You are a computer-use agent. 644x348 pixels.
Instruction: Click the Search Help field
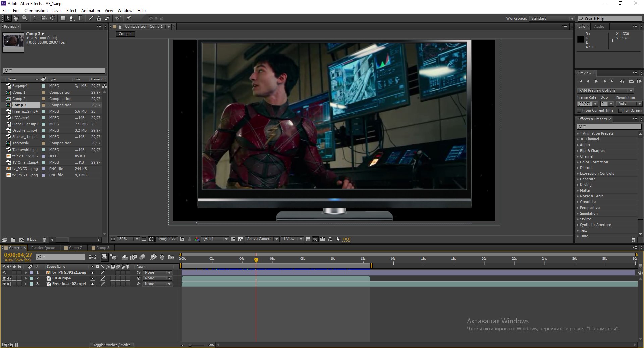point(610,19)
